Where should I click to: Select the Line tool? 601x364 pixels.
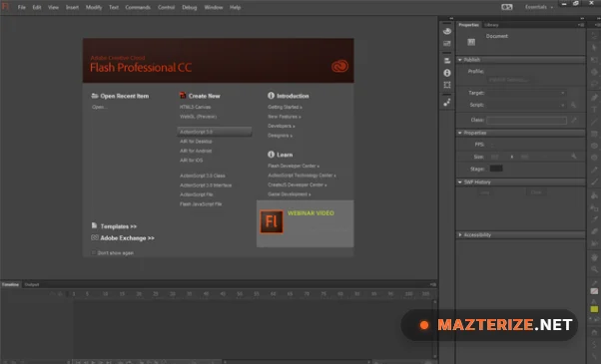[x=594, y=122]
